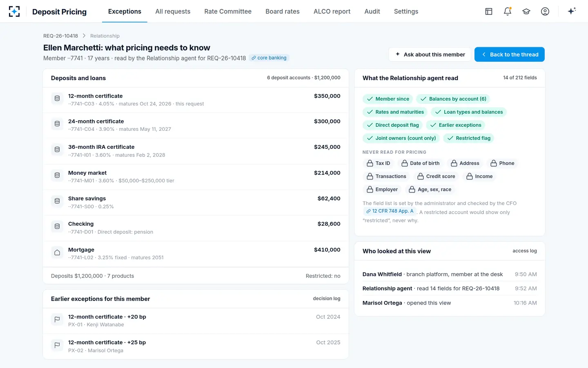Click the Transactions locked chip
This screenshot has width=588, height=368.
(x=386, y=176)
